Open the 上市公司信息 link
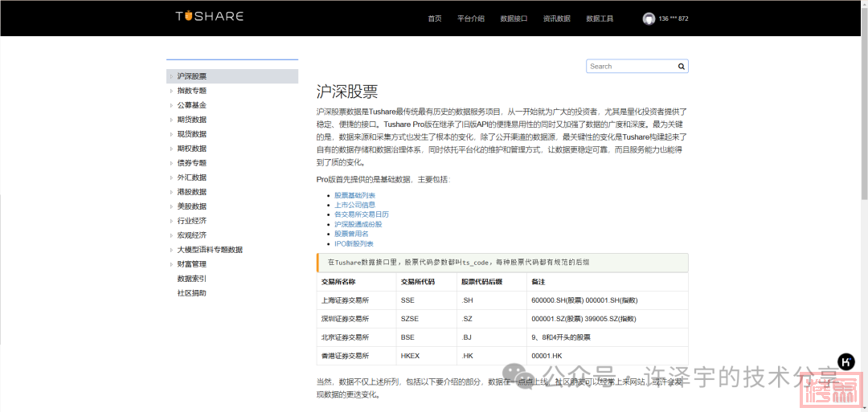The image size is (868, 412). [355, 205]
